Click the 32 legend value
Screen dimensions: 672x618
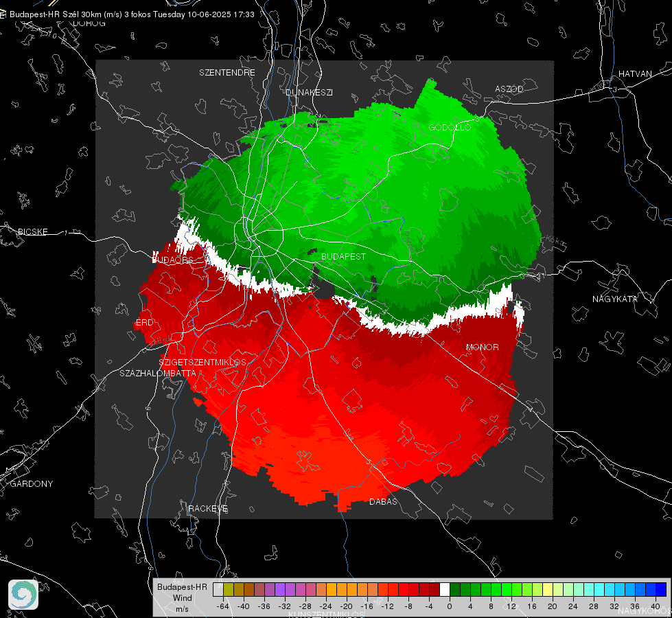pyautogui.click(x=614, y=606)
